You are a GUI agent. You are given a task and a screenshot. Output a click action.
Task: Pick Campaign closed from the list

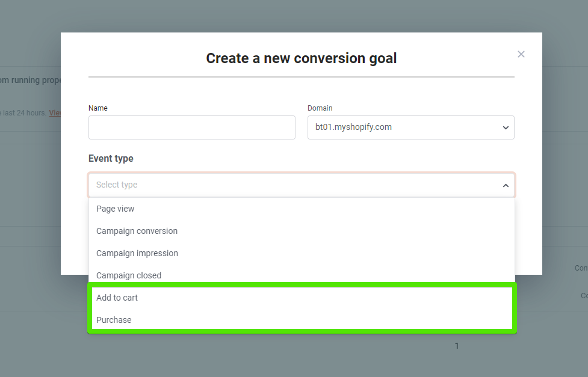click(x=302, y=275)
